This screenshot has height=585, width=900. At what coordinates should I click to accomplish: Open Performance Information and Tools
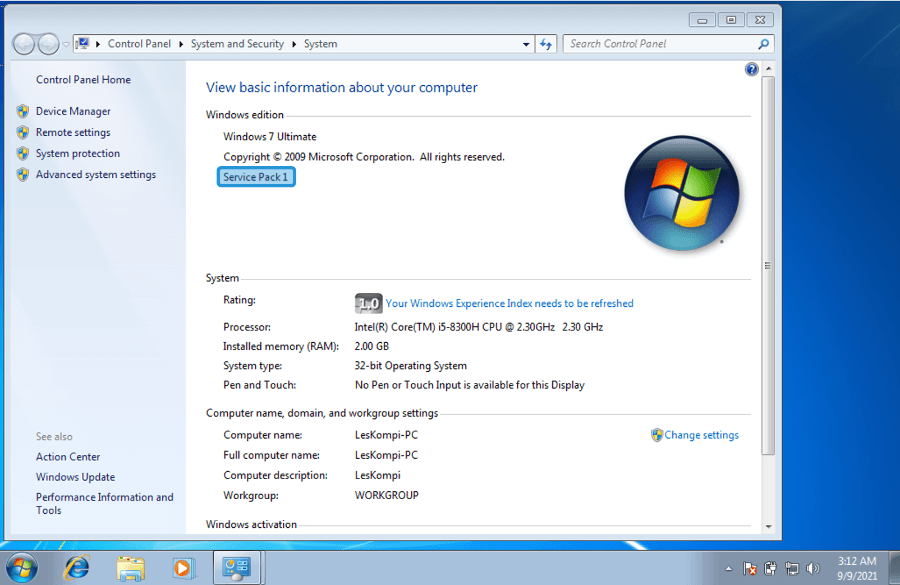104,503
